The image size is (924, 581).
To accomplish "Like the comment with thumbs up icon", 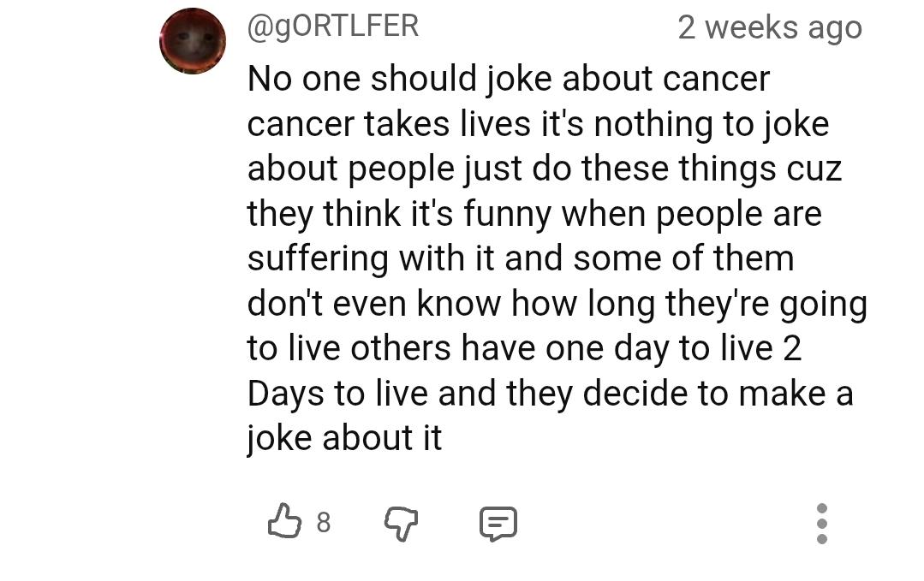I will (284, 521).
